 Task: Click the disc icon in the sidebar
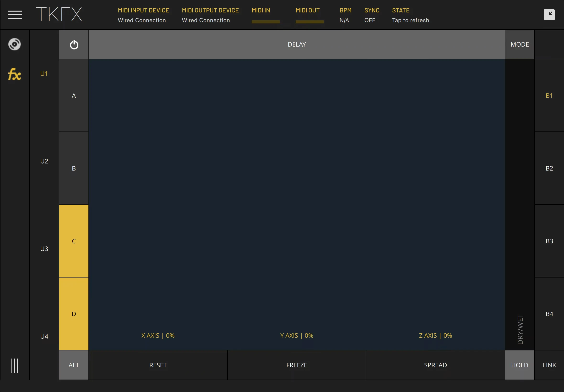15,44
